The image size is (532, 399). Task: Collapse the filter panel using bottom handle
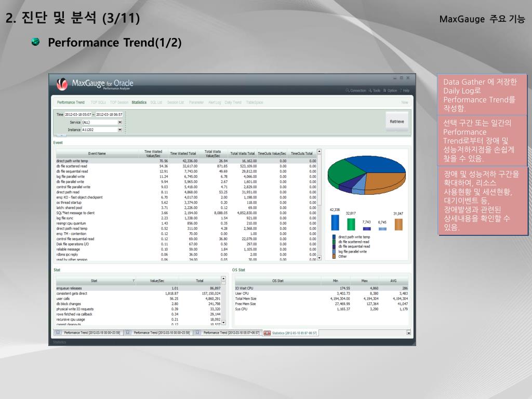coord(61,135)
